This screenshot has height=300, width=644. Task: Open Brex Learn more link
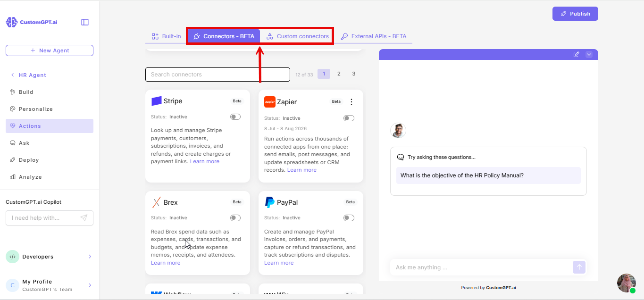[166, 263]
